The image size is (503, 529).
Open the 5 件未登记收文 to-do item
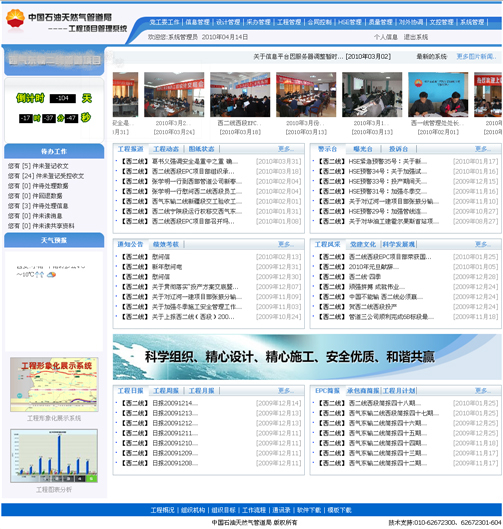38,166
